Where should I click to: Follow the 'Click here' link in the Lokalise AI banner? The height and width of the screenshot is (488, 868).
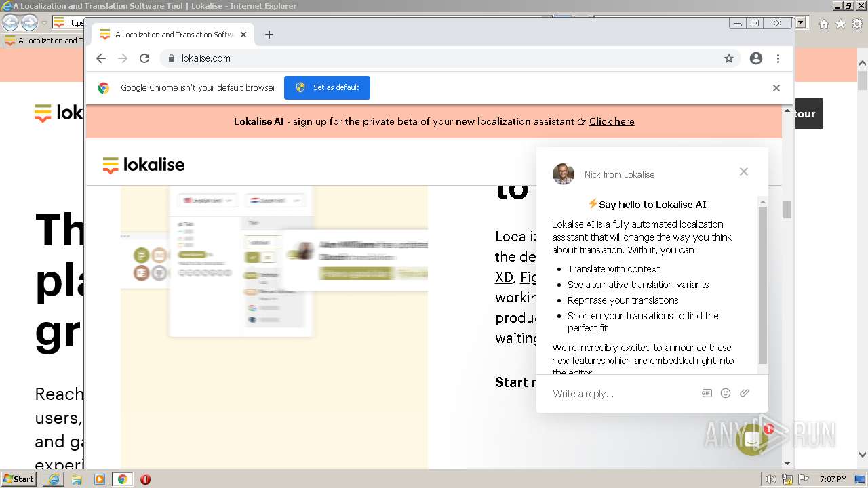point(612,121)
